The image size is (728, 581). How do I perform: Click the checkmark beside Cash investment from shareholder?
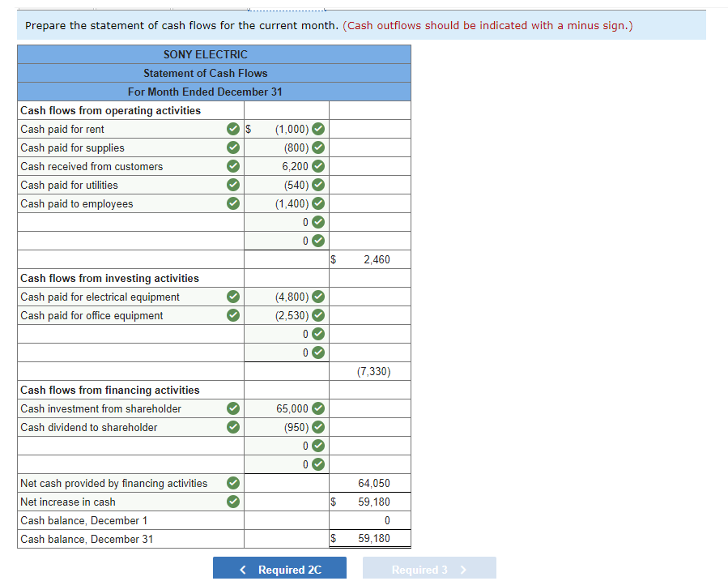click(x=233, y=408)
